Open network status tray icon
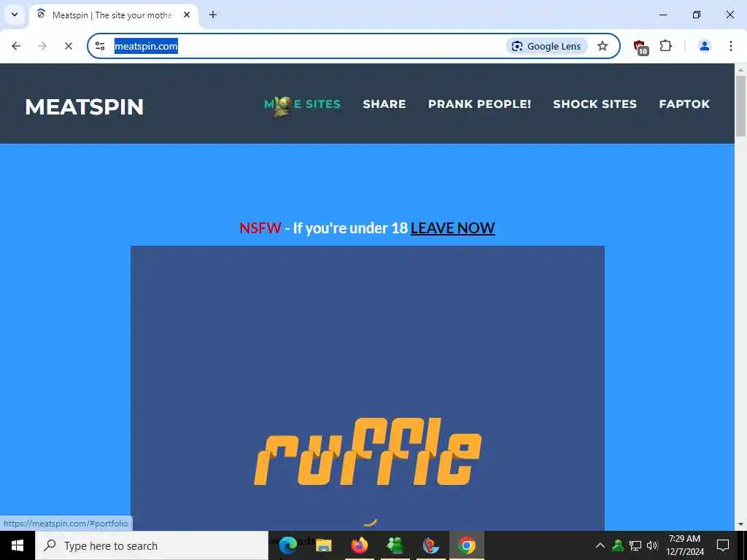This screenshot has width=747, height=560. tap(635, 545)
